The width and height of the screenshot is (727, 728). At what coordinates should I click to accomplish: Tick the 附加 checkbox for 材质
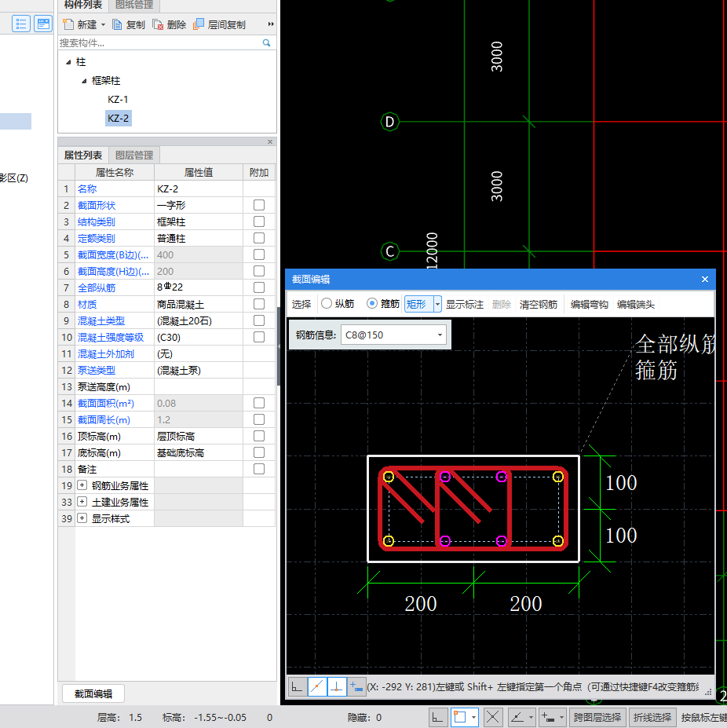pyautogui.click(x=259, y=304)
